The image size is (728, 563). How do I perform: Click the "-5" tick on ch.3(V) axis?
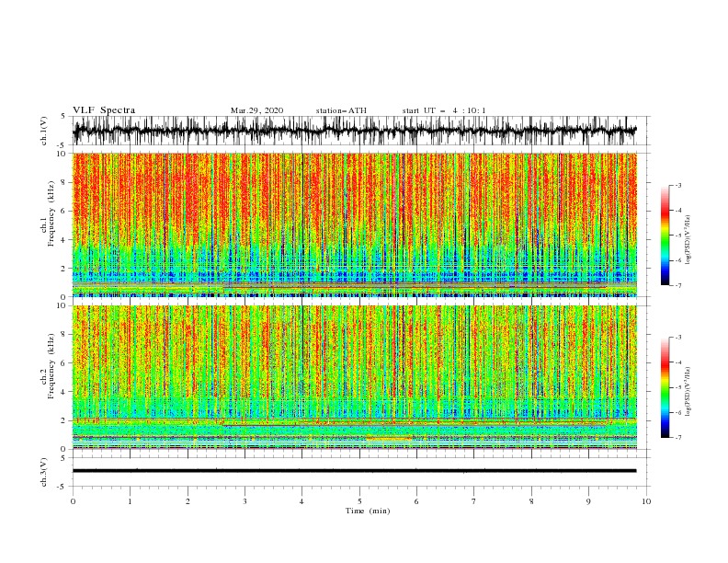pos(63,487)
